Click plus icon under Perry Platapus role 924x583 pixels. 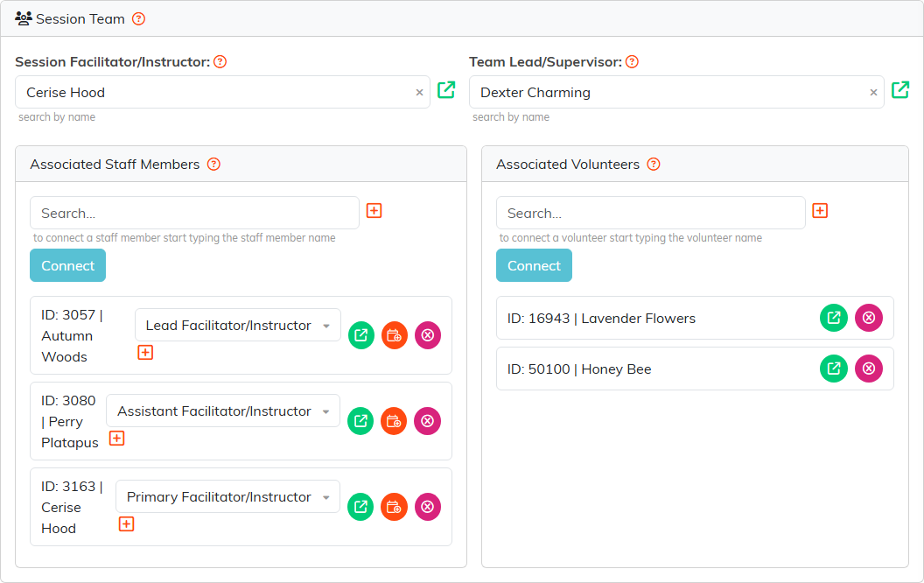click(116, 438)
